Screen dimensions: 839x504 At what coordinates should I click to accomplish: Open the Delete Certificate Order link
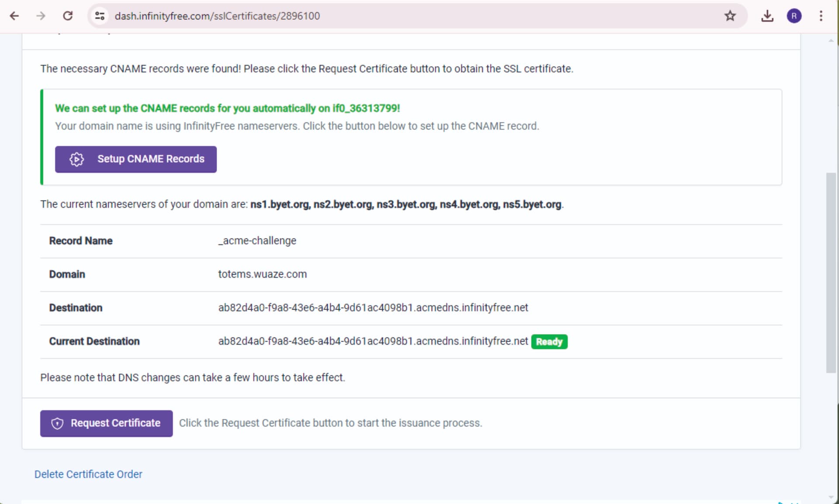click(x=88, y=474)
